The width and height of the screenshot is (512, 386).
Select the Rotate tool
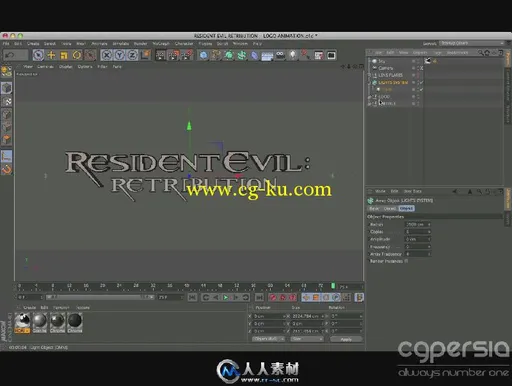pyautogui.click(x=77, y=55)
